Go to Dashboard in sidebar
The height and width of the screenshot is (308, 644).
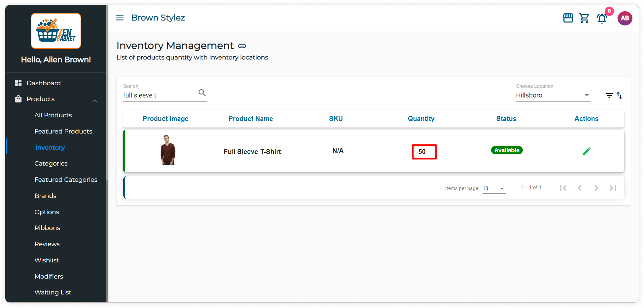(x=44, y=83)
